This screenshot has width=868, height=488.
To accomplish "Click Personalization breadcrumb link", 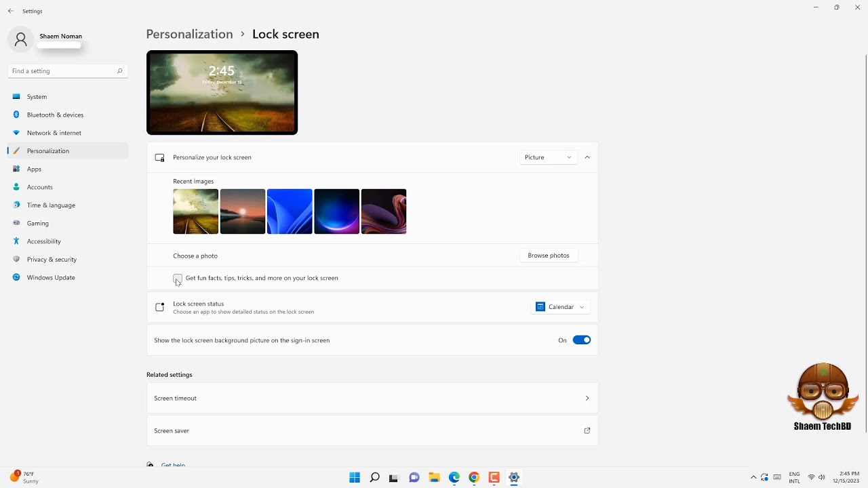I will coord(189,34).
